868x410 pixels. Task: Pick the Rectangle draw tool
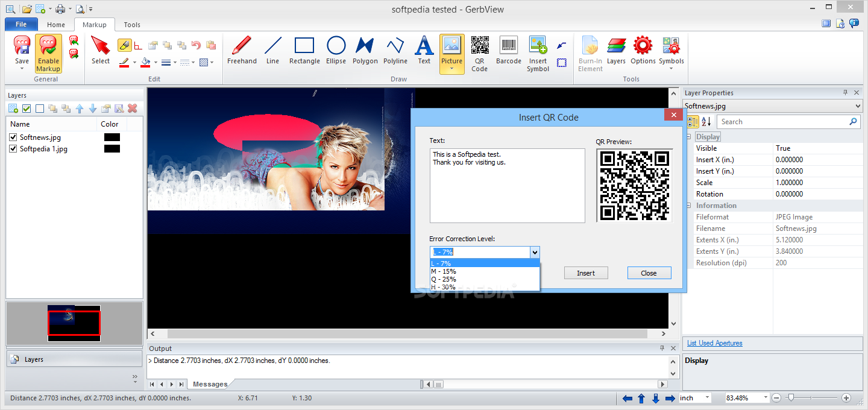(x=304, y=51)
